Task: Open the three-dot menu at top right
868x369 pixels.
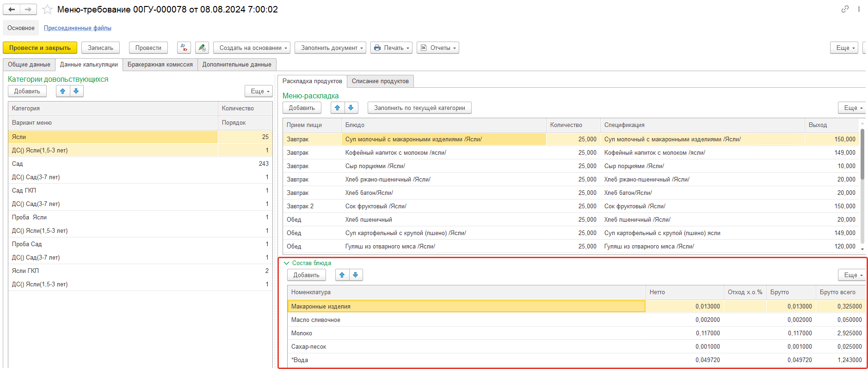Action: [859, 9]
